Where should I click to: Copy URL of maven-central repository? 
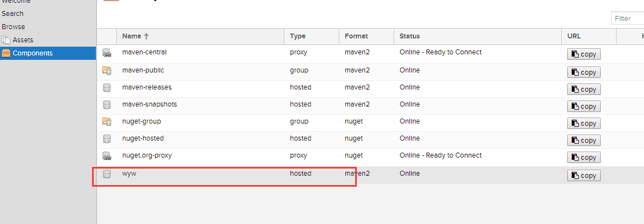[x=584, y=54]
